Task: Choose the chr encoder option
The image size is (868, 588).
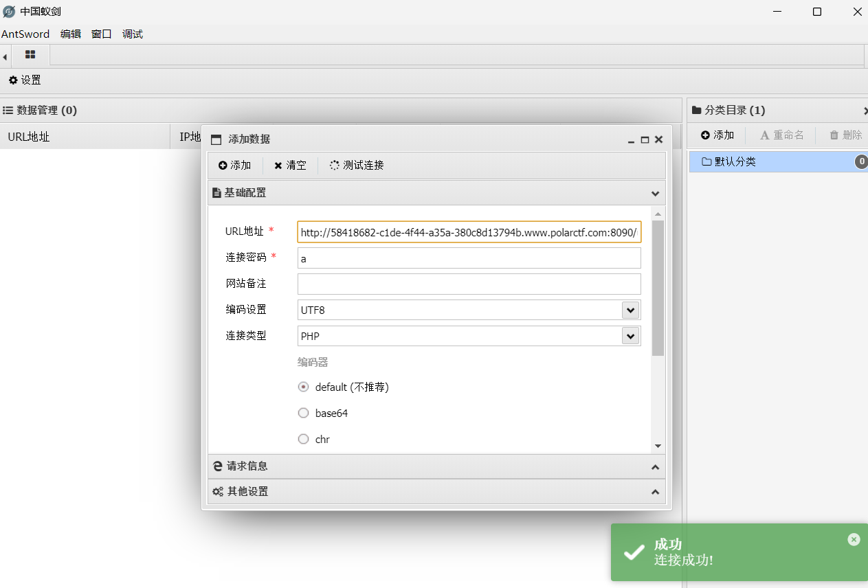Action: click(x=303, y=439)
